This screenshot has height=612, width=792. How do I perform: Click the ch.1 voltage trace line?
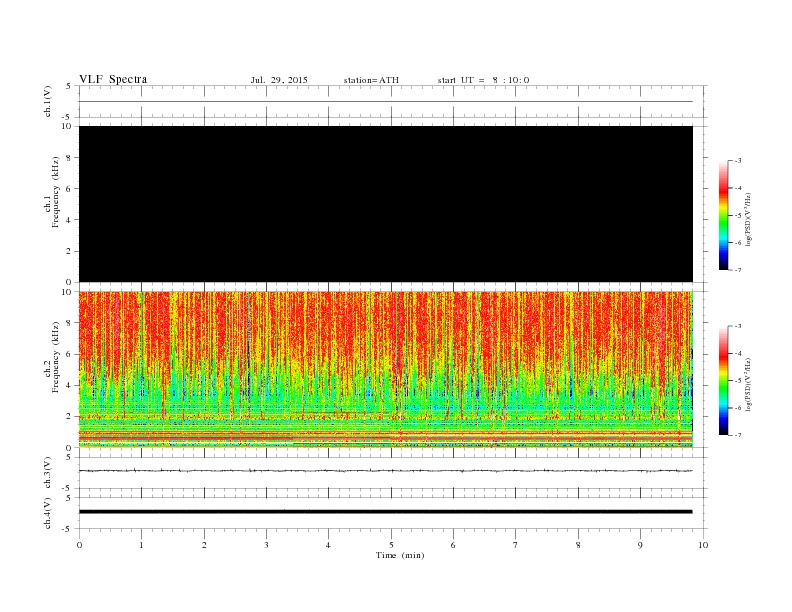(386, 101)
